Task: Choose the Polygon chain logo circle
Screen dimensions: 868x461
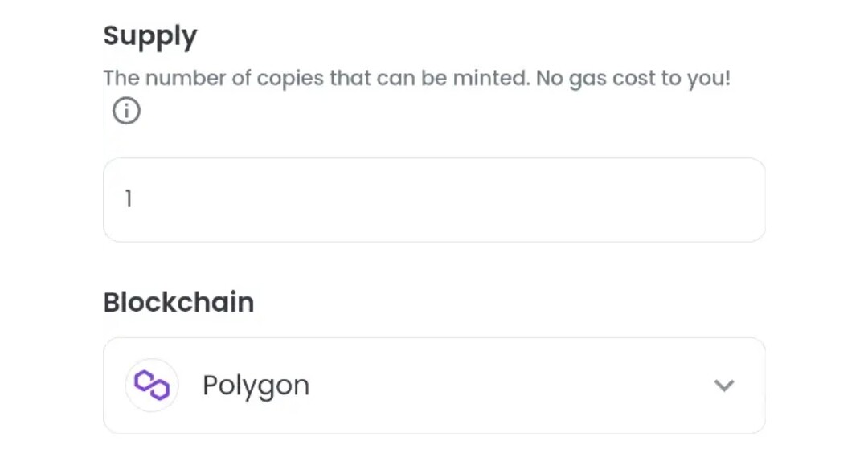Action: click(152, 385)
